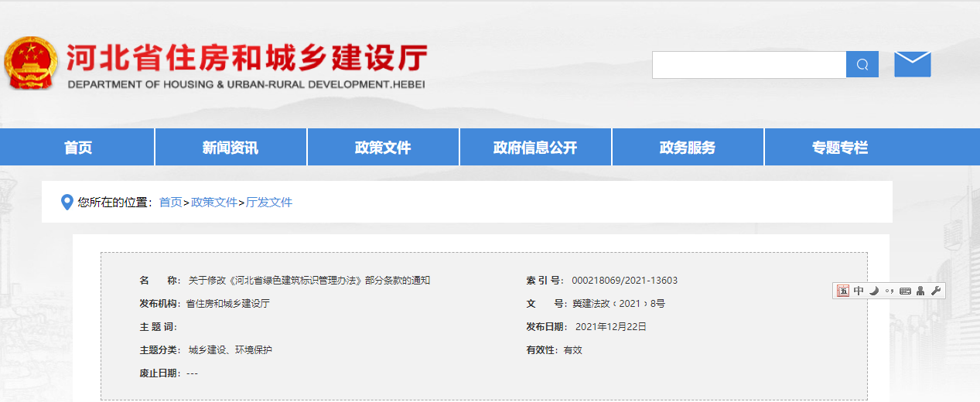
Task: Follow the 厅发文件 breadcrumb link
Action: point(269,203)
